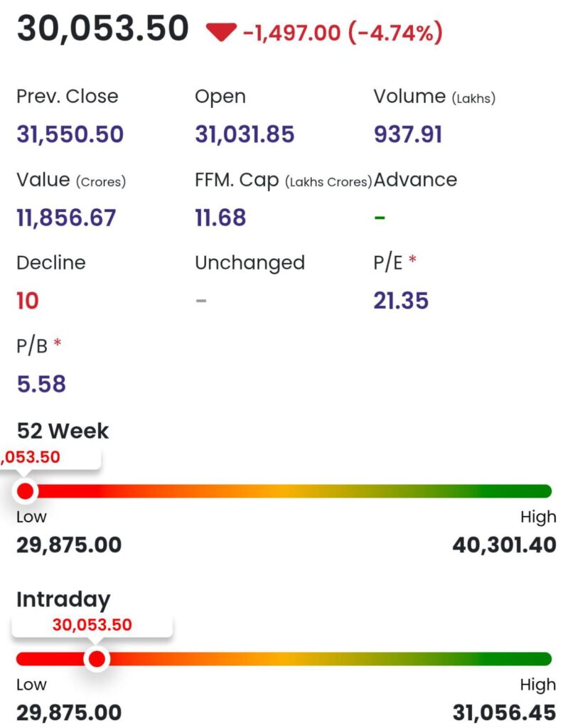The image size is (568, 728).
Task: Click the Volume figure 937.91
Action: [407, 134]
